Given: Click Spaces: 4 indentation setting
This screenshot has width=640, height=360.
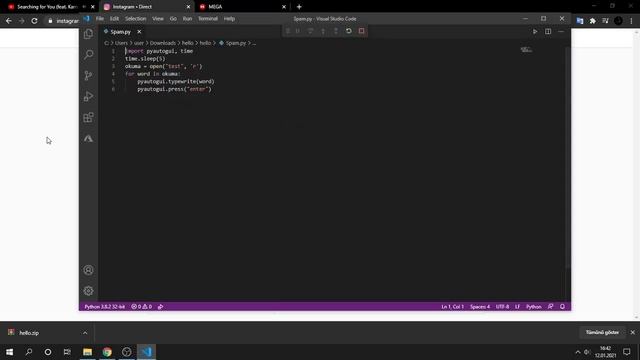Looking at the screenshot, I should click(480, 307).
